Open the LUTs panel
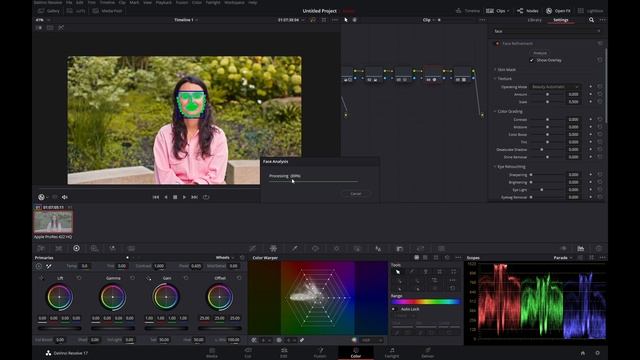640x360 pixels. 76,11
